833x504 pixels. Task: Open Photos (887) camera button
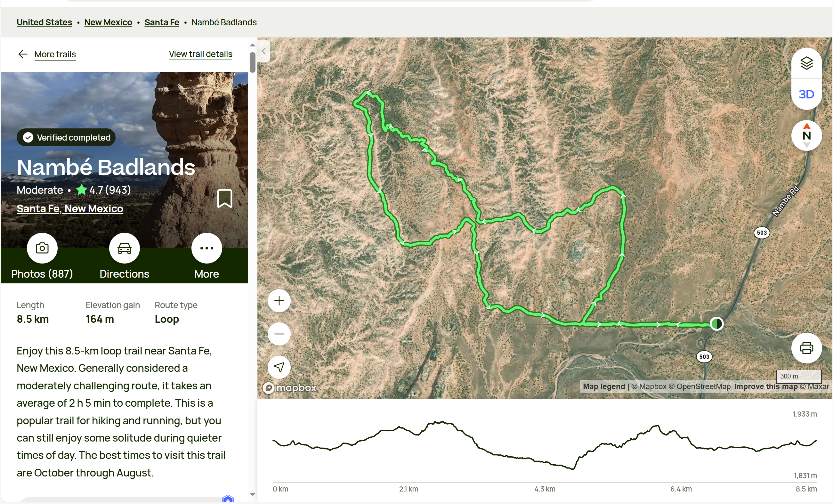coord(42,248)
